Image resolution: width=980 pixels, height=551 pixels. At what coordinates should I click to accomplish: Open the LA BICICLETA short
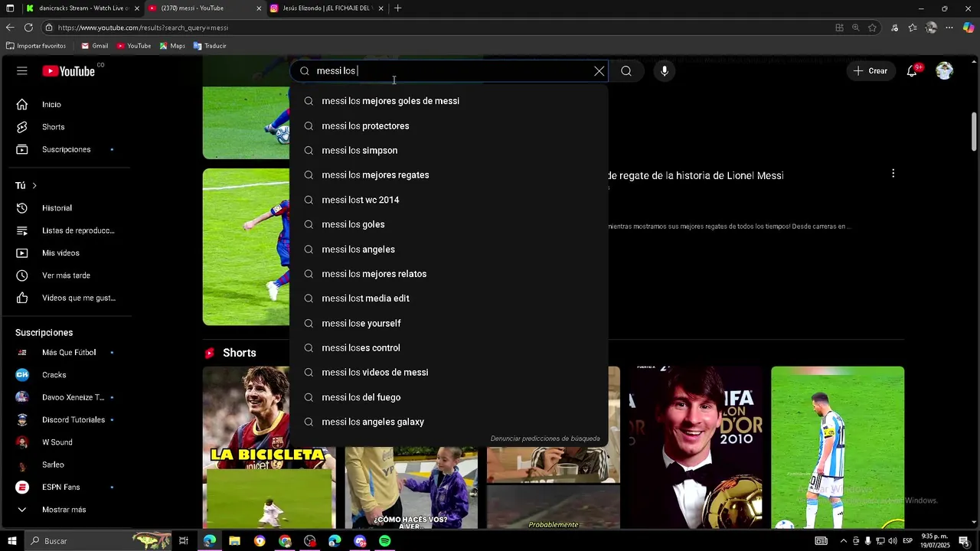point(269,448)
